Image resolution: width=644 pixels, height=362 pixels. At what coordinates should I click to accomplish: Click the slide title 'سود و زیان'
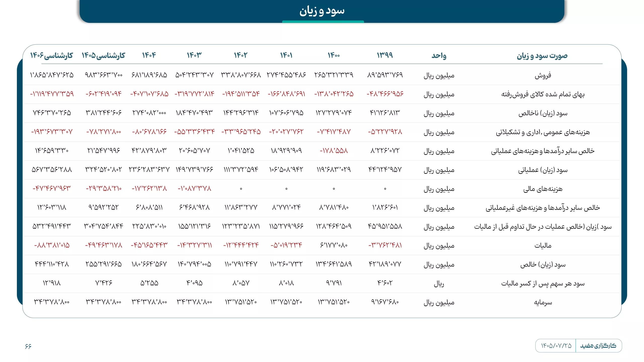(x=322, y=11)
